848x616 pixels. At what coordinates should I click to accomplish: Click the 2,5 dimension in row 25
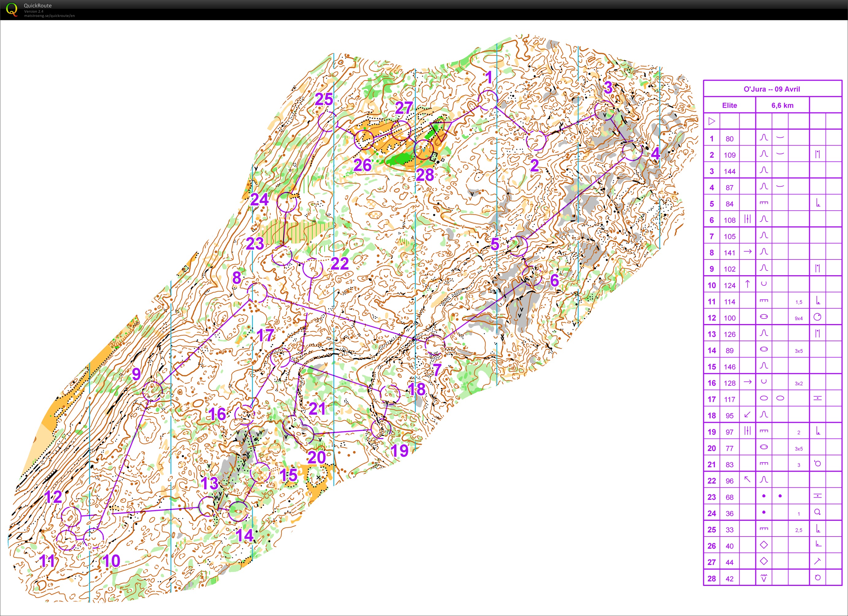(x=799, y=530)
